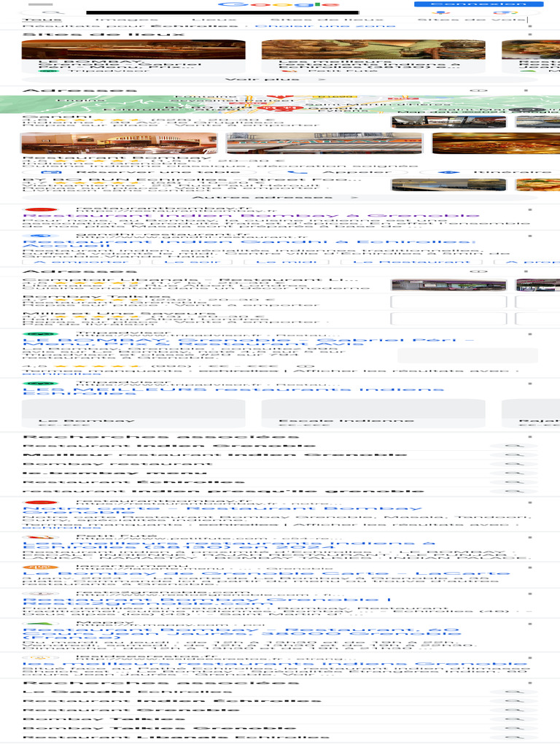Click the Connexion sign-in button
The height and width of the screenshot is (747, 560).
pyautogui.click(x=478, y=4)
